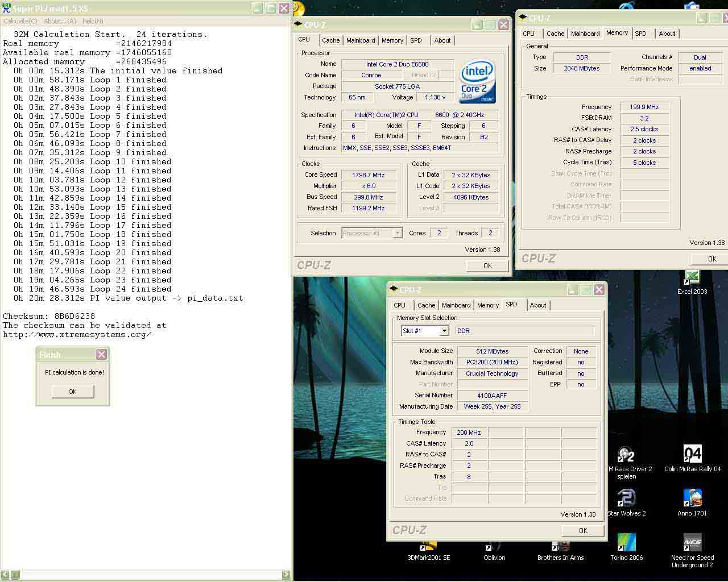Select Mainboard tab in the Memory Slot CPU-Z window

(x=456, y=305)
